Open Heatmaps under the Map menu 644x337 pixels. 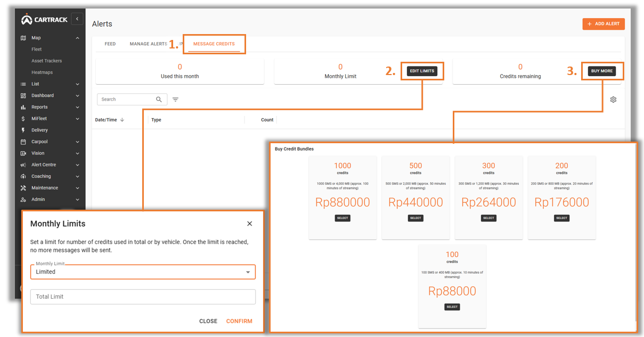coord(42,72)
